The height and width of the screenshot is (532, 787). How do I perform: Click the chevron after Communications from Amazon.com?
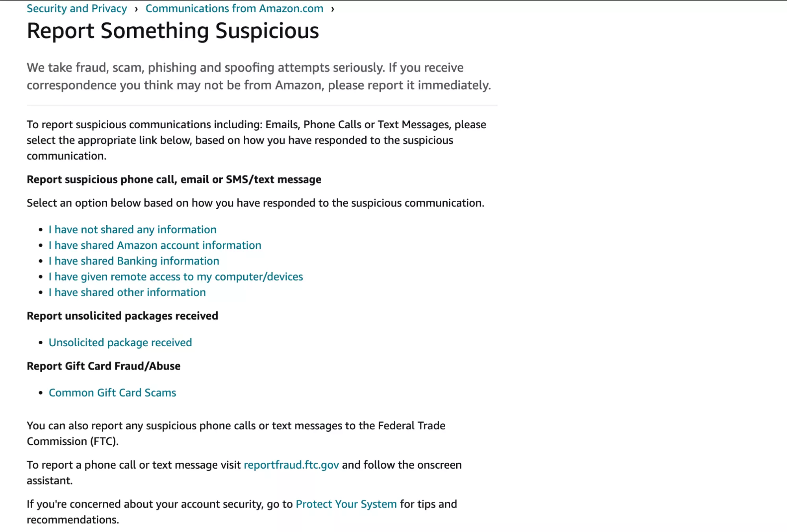(333, 9)
